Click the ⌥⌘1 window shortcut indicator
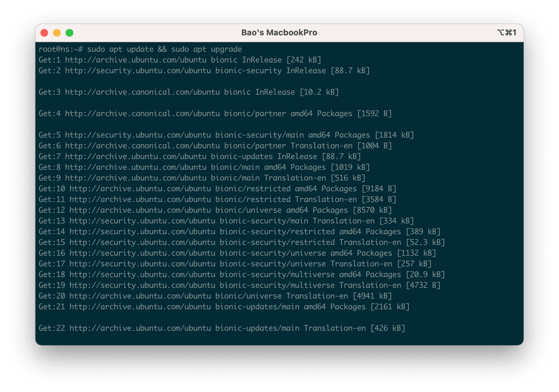This screenshot has width=559, height=392. pyautogui.click(x=507, y=33)
